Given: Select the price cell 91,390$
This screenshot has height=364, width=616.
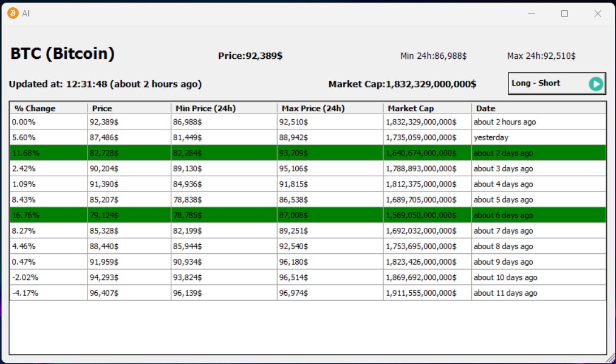Looking at the screenshot, I should [129, 184].
